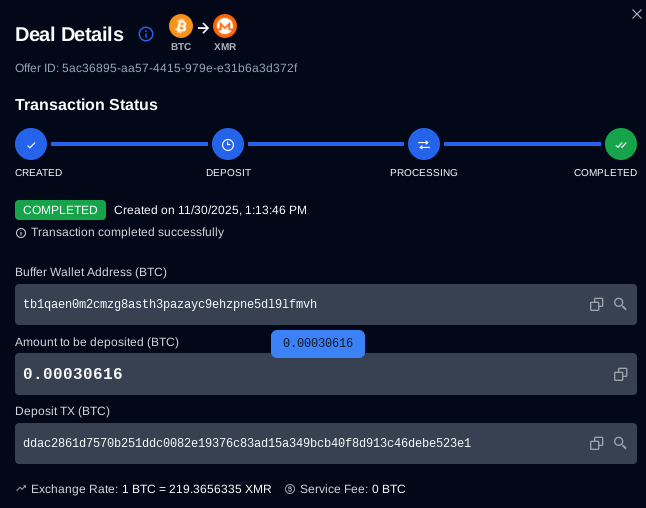
Task: Click the info icon beside Deal Details
Action: coord(146,34)
